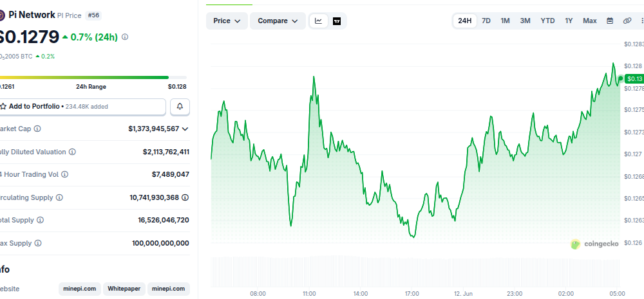Viewport: 644px width, 299px height.
Task: Open the calendar date range picker
Action: click(x=611, y=21)
